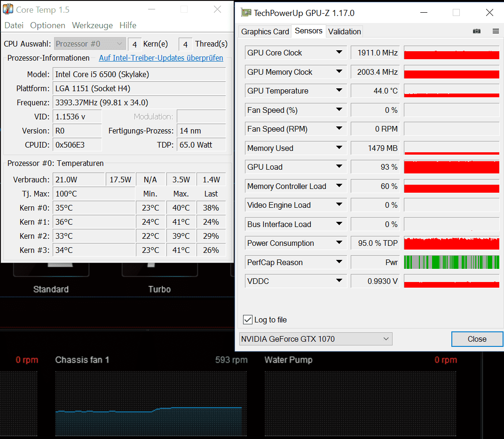The height and width of the screenshot is (439, 504).
Task: Click the 593 rpm Chassis fan reading
Action: tap(231, 360)
